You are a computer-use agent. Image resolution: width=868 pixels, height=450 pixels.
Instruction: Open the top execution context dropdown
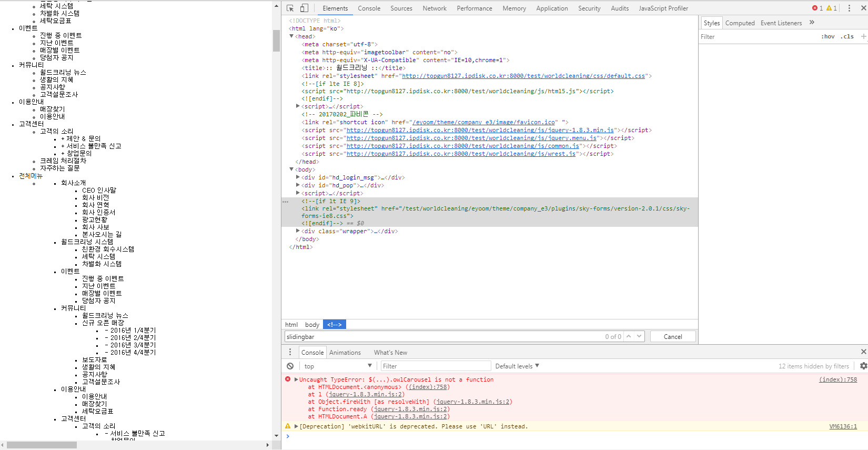pyautogui.click(x=338, y=366)
